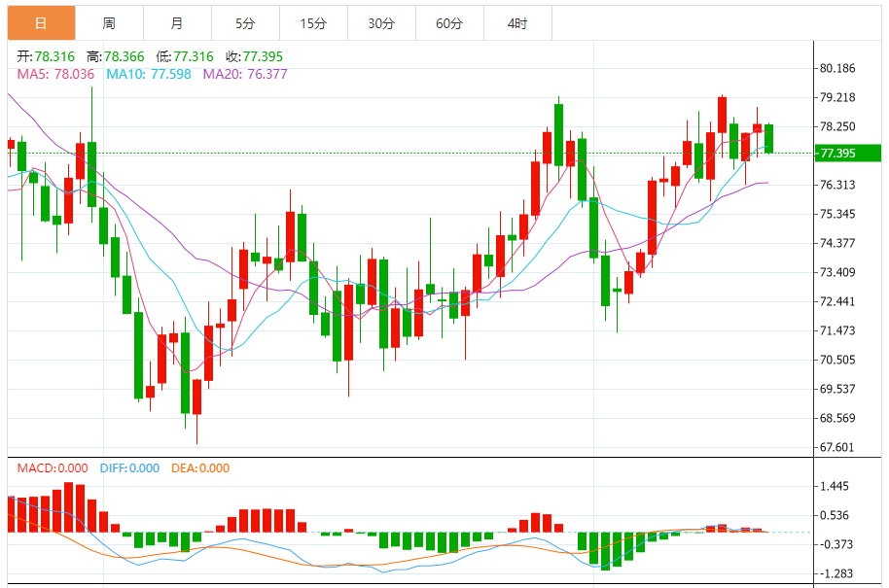This screenshot has width=889, height=588.
Task: Click the 72.441 price axis label
Action: click(x=837, y=302)
